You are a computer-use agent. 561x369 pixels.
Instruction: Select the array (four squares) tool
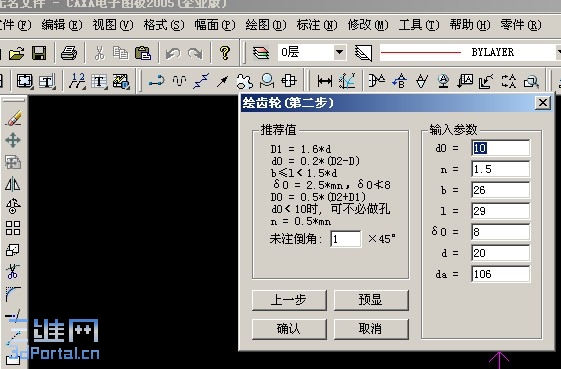pyautogui.click(x=13, y=228)
